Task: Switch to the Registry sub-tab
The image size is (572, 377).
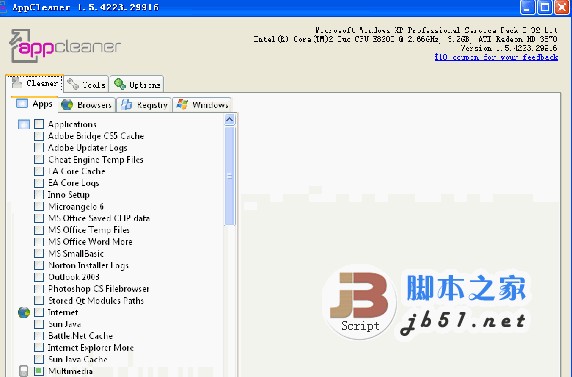Action: tap(144, 105)
